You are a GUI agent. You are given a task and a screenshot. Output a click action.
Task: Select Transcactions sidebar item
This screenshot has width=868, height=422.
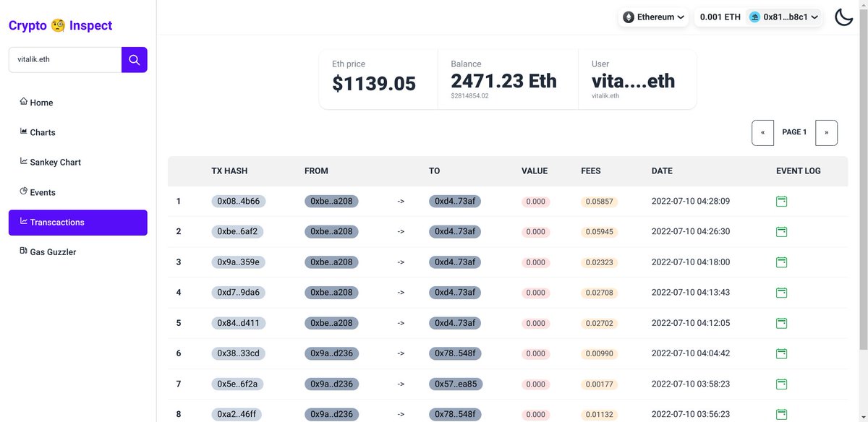point(78,223)
